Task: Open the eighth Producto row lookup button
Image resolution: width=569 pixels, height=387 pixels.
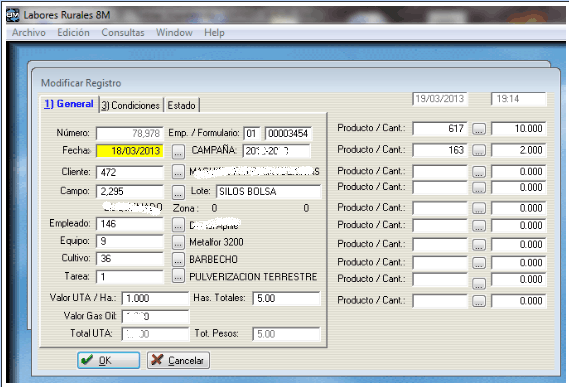Action: point(479,263)
